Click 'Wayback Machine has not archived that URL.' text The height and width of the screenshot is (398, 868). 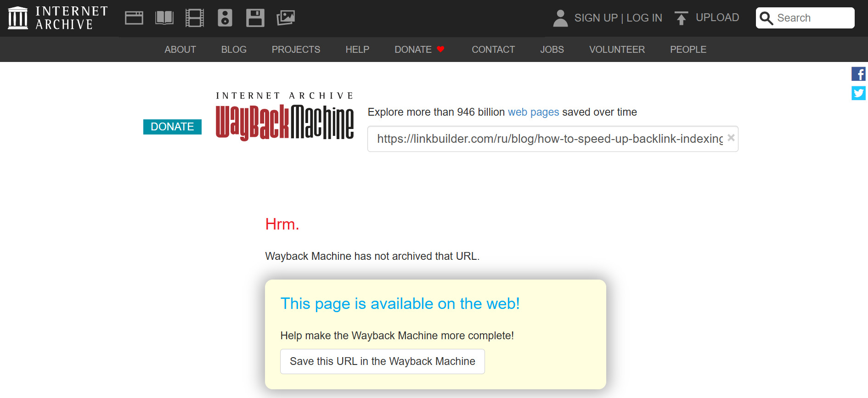372,256
